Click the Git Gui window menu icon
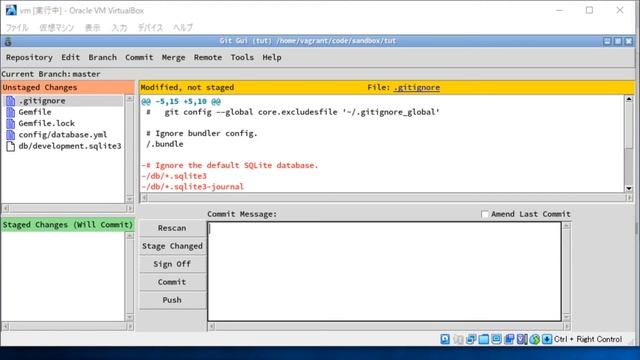Image resolution: width=640 pixels, height=360 pixels. [8, 41]
